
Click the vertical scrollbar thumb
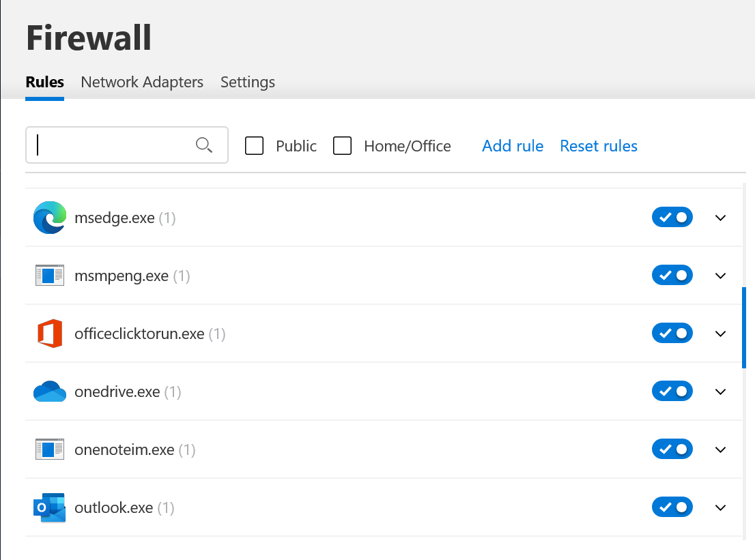(744, 327)
